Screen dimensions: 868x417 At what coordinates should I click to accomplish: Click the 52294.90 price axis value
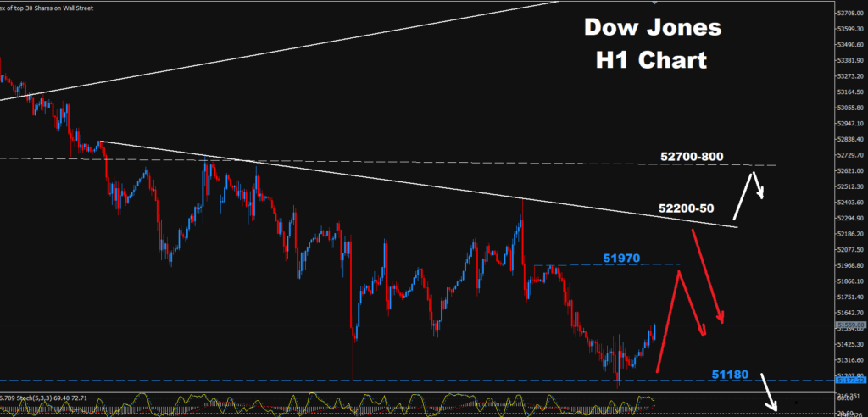pos(851,218)
